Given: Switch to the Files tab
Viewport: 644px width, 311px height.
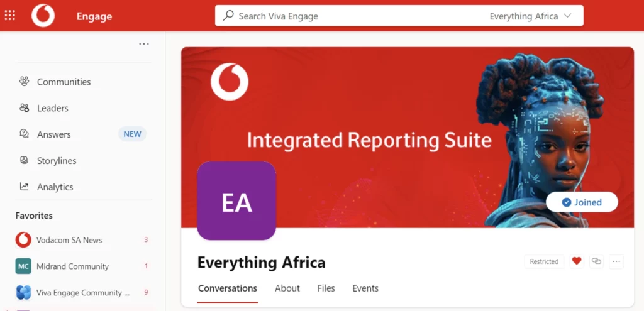Looking at the screenshot, I should coord(326,288).
